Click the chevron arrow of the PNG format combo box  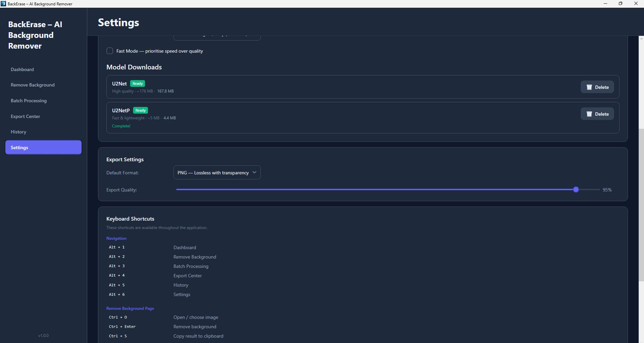pyautogui.click(x=254, y=172)
